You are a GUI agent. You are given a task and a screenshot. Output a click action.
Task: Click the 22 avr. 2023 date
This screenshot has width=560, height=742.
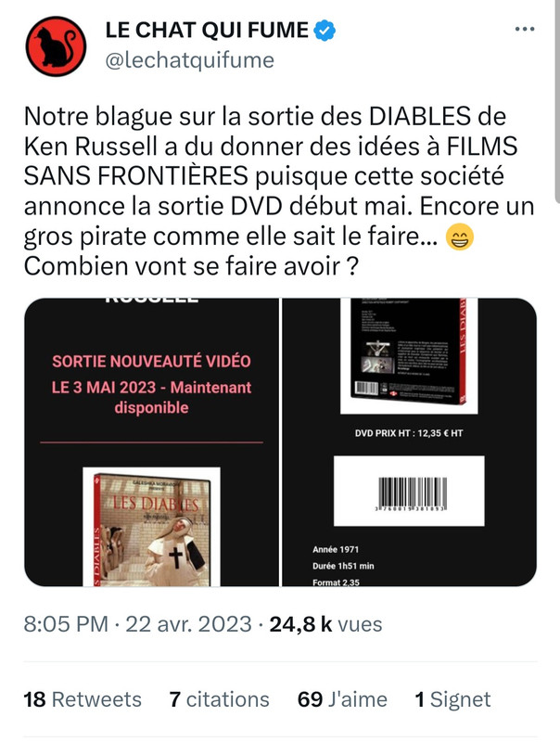point(189,623)
